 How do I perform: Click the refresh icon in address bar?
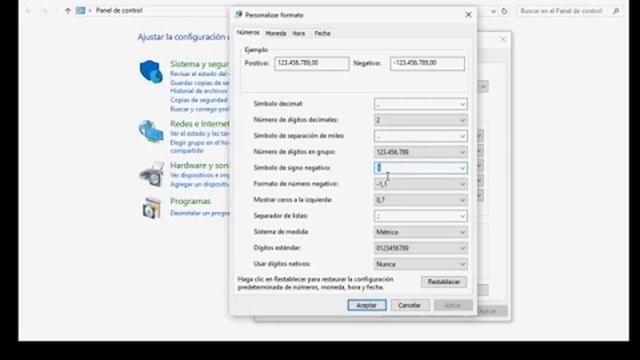click(x=504, y=11)
